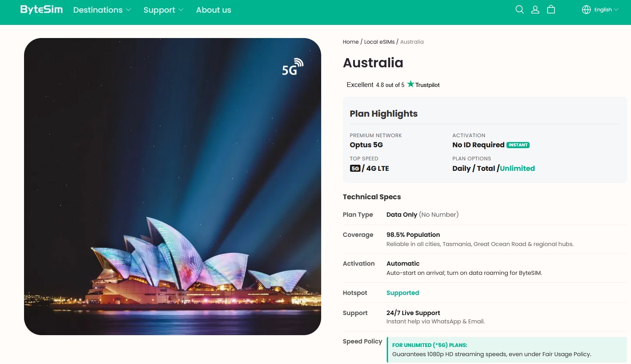The width and height of the screenshot is (631, 364).
Task: Click the shopping bag icon
Action: (551, 9)
